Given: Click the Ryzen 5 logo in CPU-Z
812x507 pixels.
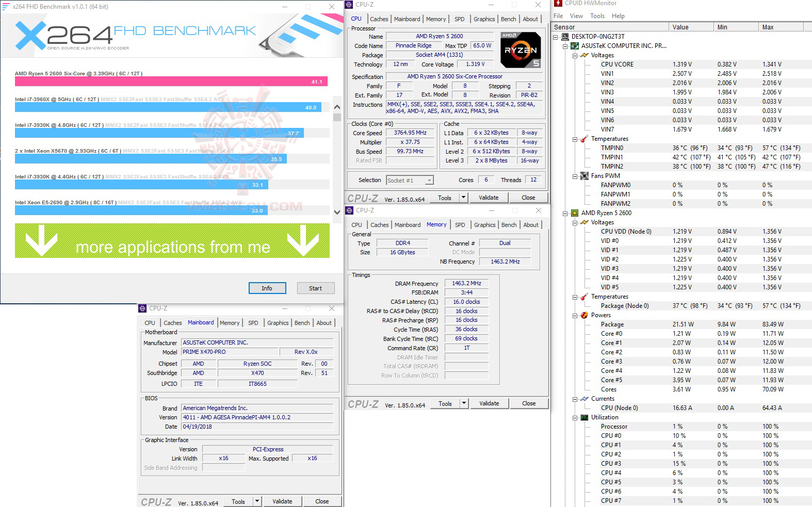Looking at the screenshot, I should (x=521, y=50).
